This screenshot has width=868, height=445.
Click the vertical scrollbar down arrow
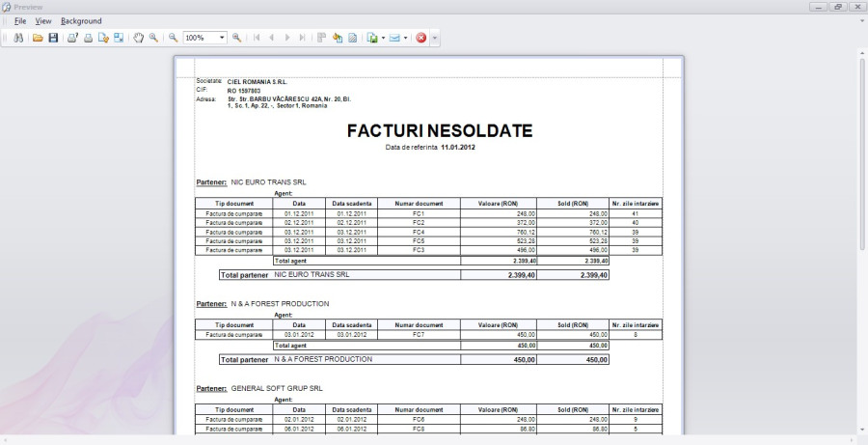coord(861,429)
